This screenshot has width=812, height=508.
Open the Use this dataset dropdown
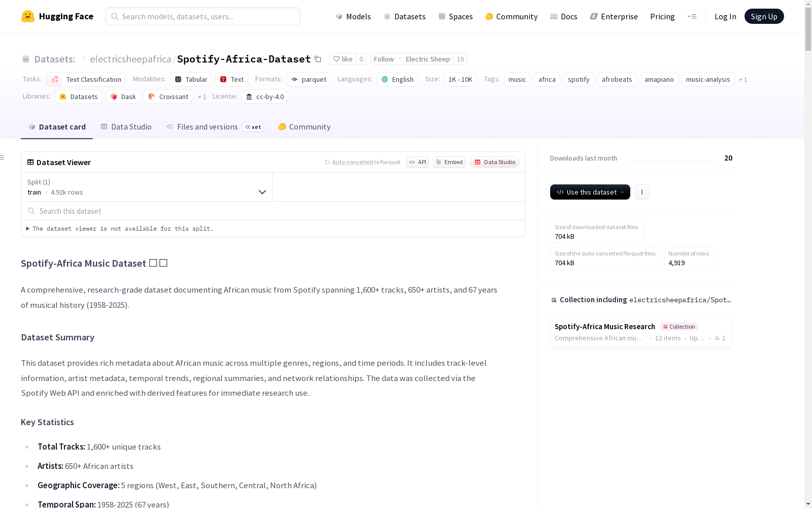(590, 192)
